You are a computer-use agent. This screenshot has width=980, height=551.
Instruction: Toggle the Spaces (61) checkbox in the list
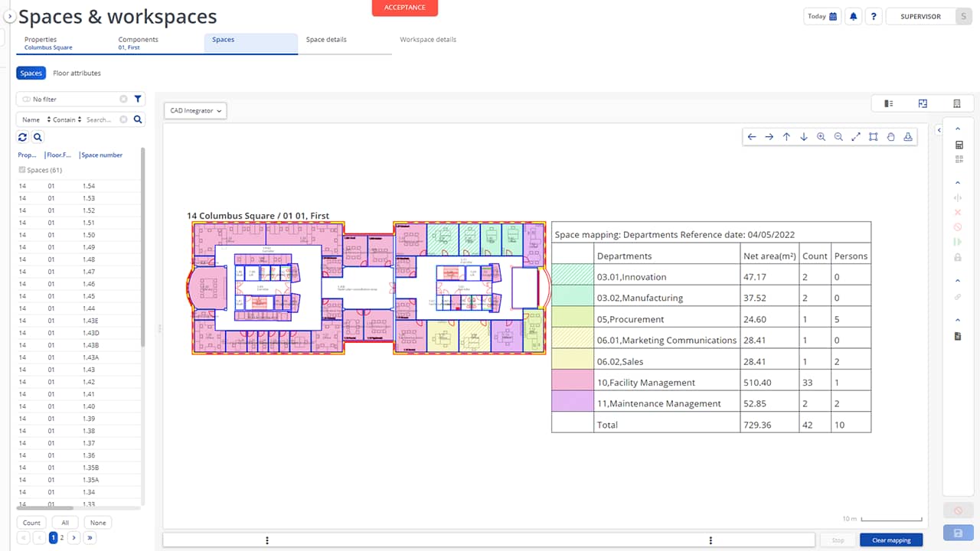click(x=20, y=169)
